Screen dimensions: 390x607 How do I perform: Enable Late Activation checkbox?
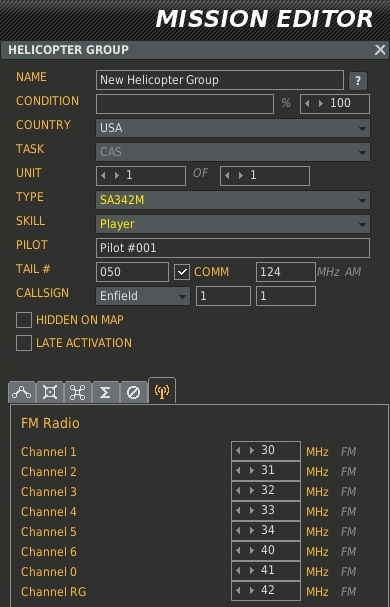click(24, 343)
